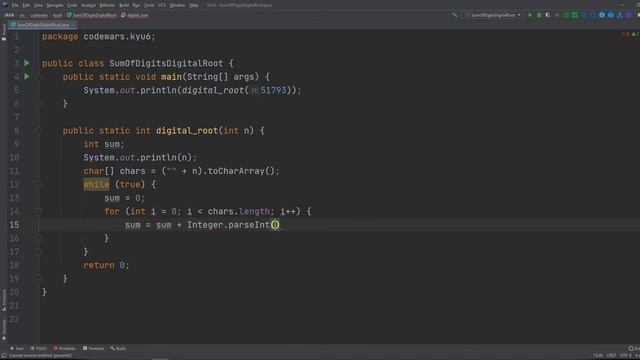Viewport: 640px width, 360px height.
Task: Click line number 15 in the gutter
Action: pyautogui.click(x=14, y=225)
